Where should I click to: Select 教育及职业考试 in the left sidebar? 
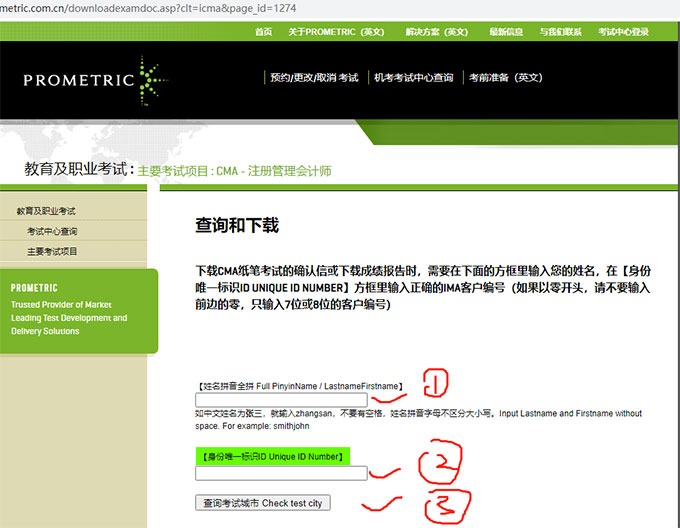pos(46,211)
